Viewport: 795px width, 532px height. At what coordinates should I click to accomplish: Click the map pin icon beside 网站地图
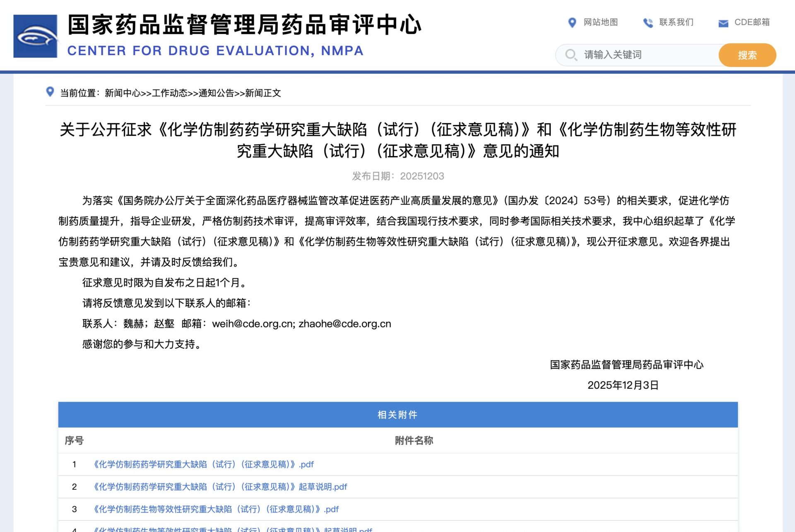pyautogui.click(x=572, y=22)
